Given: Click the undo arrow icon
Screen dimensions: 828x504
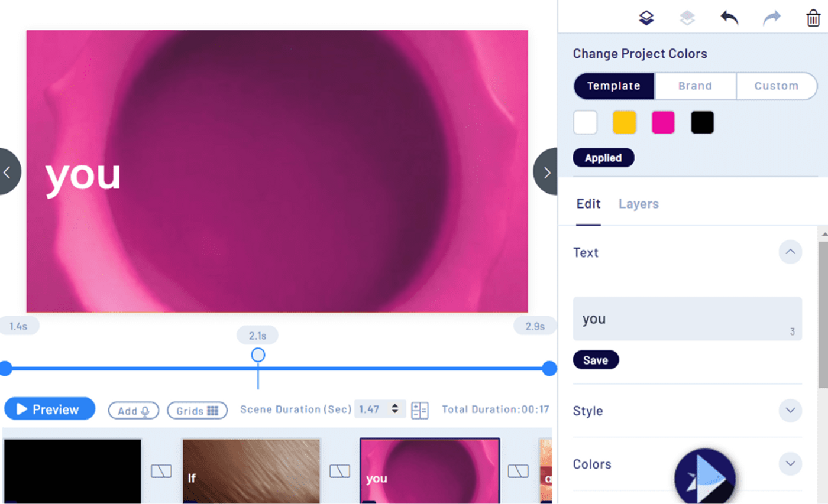Looking at the screenshot, I should [729, 18].
